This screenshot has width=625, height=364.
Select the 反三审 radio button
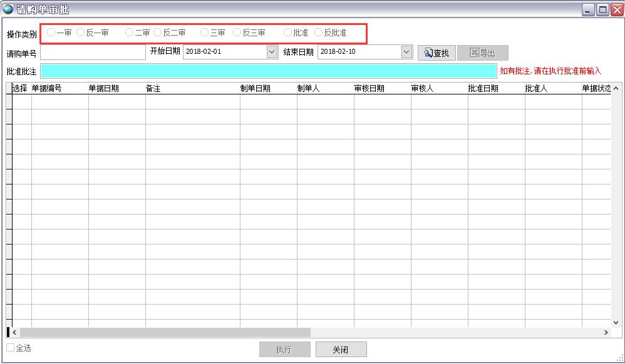point(236,32)
